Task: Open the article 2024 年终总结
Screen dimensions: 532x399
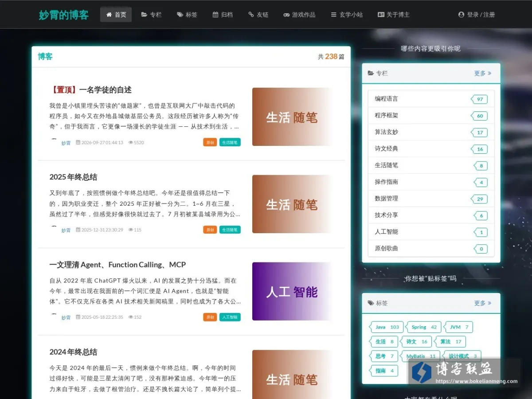Action: pos(73,352)
